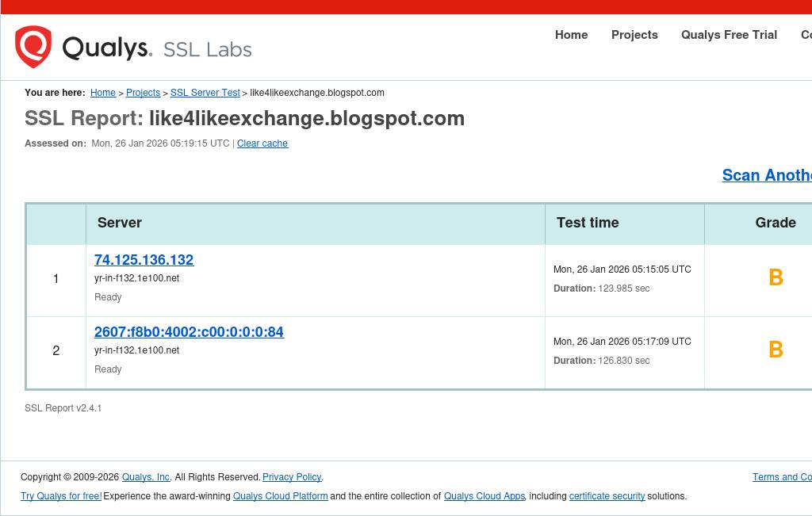Visit the Qualys Cloud Platform link
This screenshot has width=812, height=516.
pyautogui.click(x=280, y=496)
